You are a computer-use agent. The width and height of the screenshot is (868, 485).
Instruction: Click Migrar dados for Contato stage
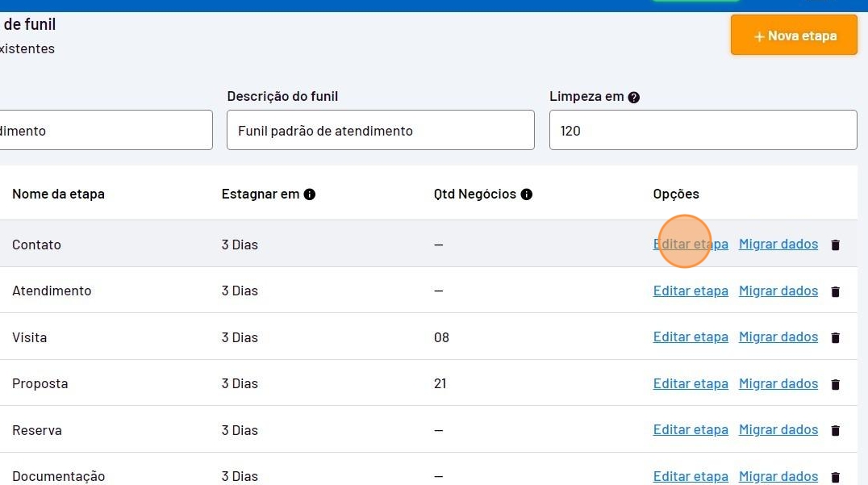(x=778, y=244)
